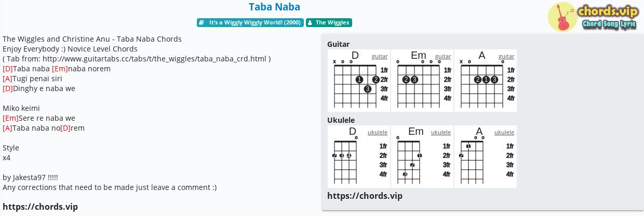The width and height of the screenshot is (644, 216).
Task: Click the guitar link above the D chord
Action: click(x=380, y=56)
